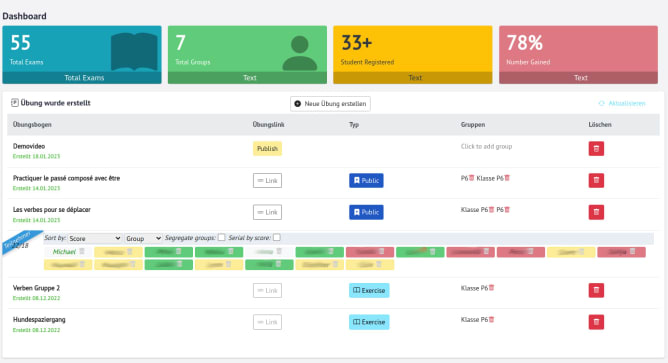668x363 pixels.
Task: Remove P6 group from Les verbes row
Action: [x=507, y=210]
